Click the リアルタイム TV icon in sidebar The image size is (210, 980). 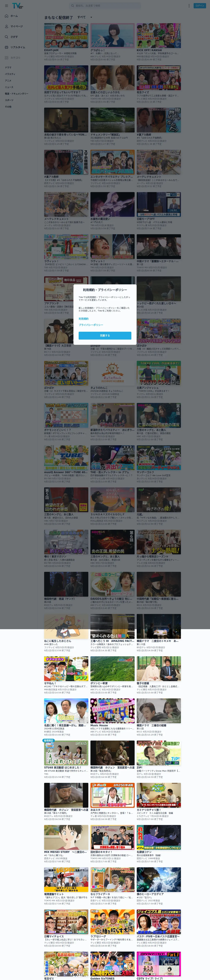[7, 47]
